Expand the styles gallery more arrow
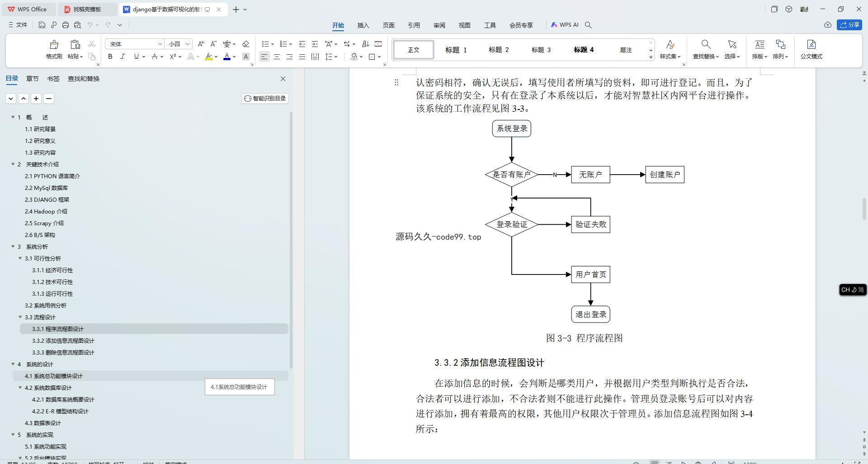 pyautogui.click(x=651, y=57)
